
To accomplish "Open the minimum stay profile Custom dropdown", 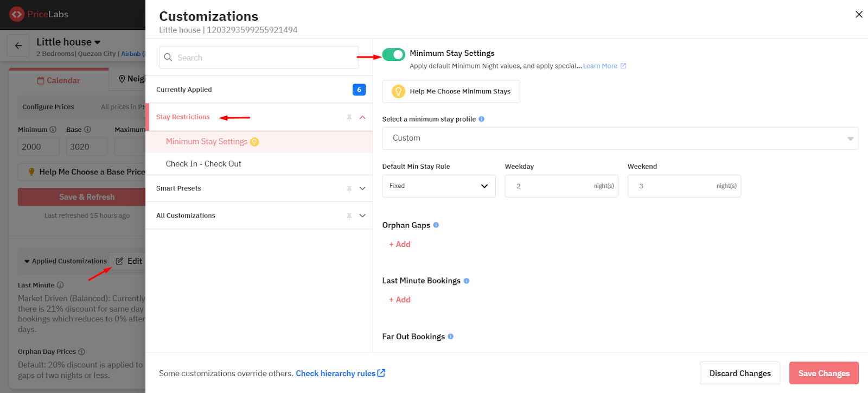I will (620, 138).
